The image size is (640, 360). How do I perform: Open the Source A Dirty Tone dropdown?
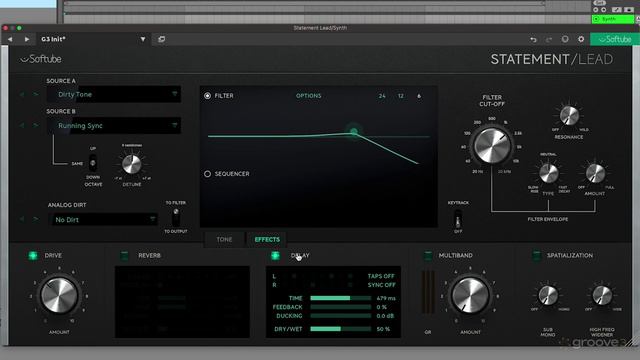click(x=113, y=94)
